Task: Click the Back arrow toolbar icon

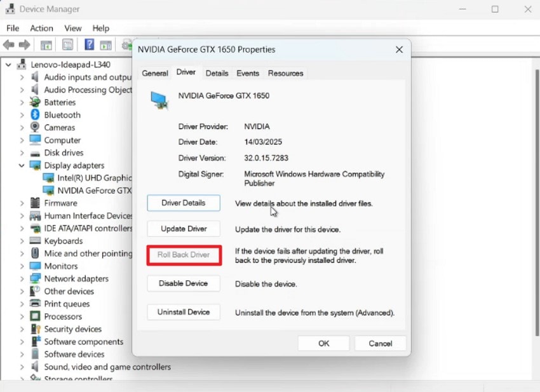Action: 9,44
